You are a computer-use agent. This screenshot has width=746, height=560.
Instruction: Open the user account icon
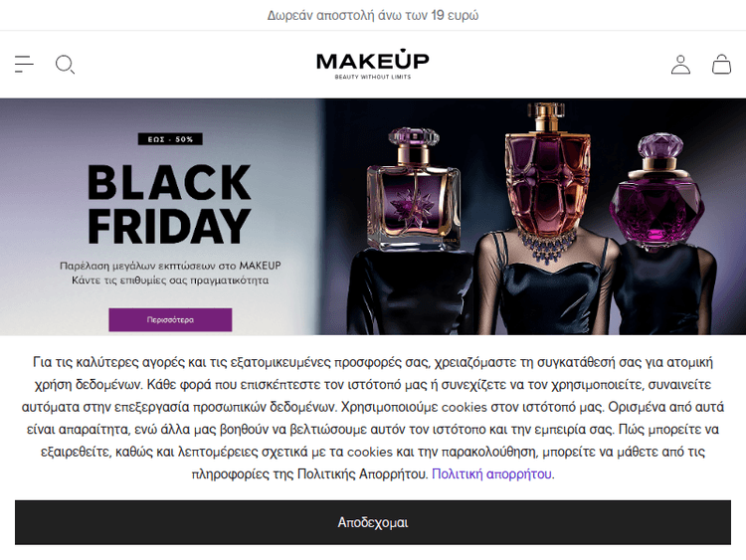click(x=680, y=65)
